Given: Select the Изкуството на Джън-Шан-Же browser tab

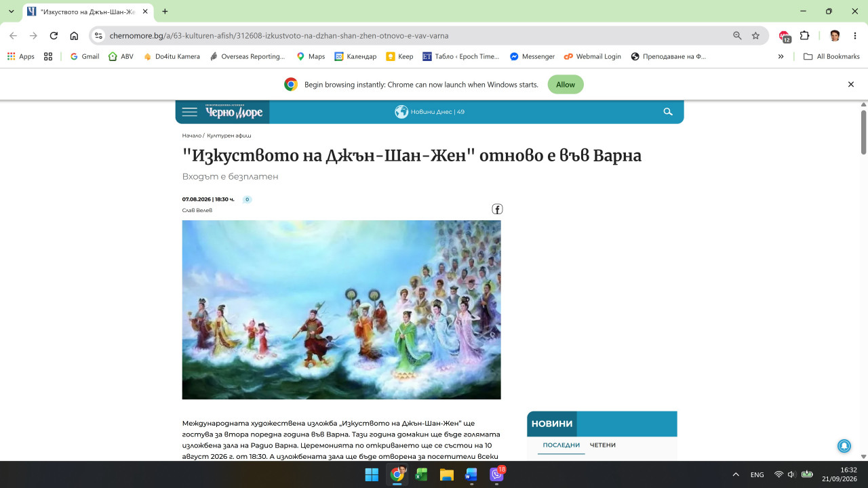Looking at the screenshot, I should (x=87, y=12).
